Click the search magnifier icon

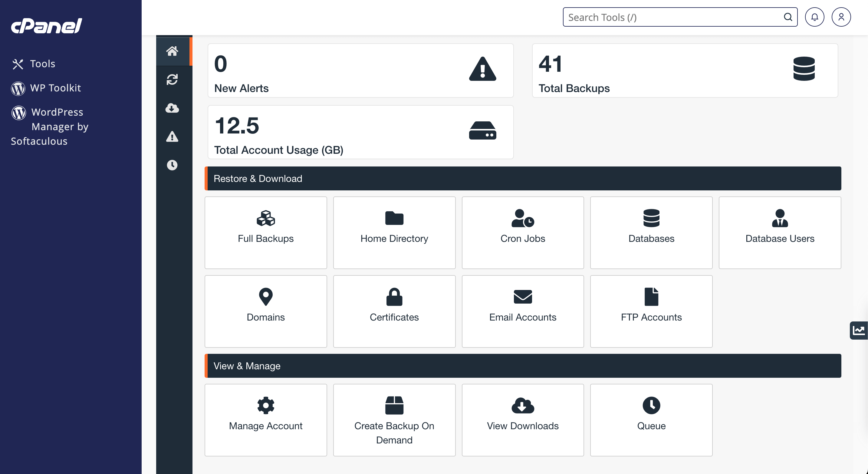[x=788, y=17]
